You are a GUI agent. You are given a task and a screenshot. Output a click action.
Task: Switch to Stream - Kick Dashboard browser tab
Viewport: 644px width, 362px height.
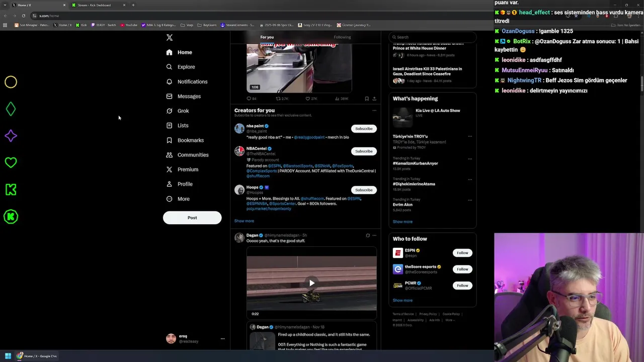[x=98, y=5]
